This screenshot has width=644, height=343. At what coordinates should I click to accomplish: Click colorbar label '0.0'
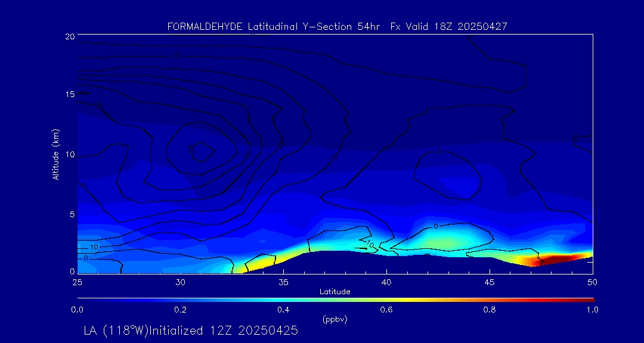pos(77,310)
